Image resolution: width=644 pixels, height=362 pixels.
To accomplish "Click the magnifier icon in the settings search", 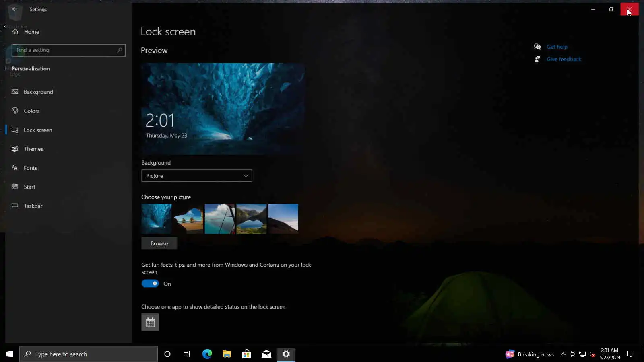I will coord(120,50).
